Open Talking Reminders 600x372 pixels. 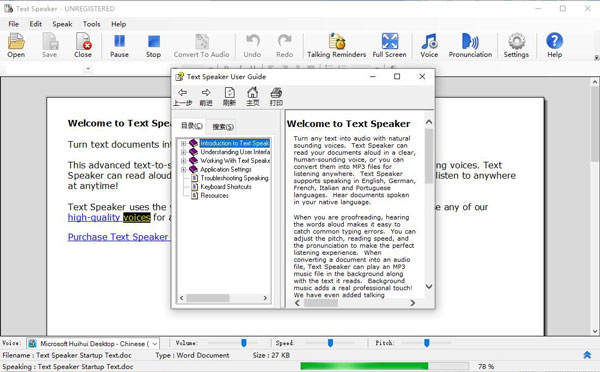tap(337, 45)
